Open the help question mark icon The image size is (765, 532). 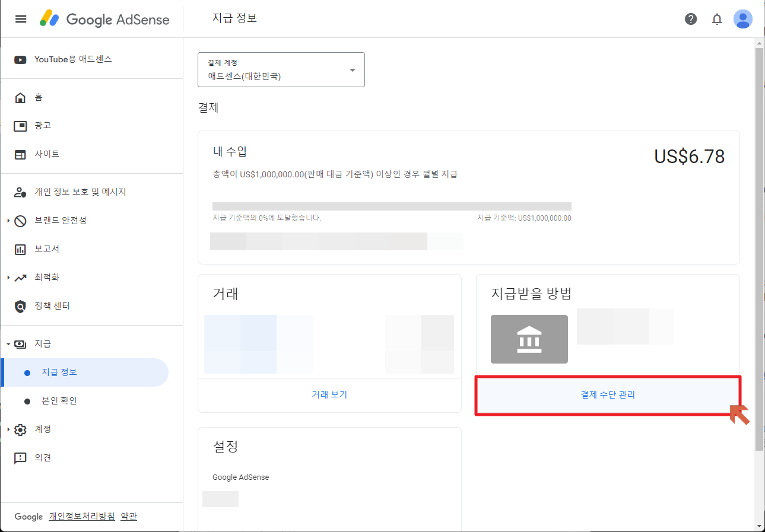click(691, 19)
